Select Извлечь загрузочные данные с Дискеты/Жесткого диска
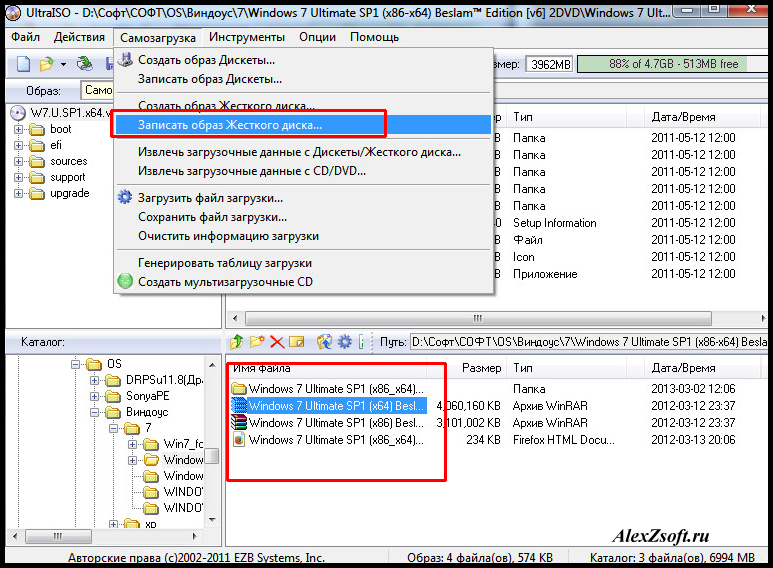Viewport: 773px width, 568px height. click(303, 152)
